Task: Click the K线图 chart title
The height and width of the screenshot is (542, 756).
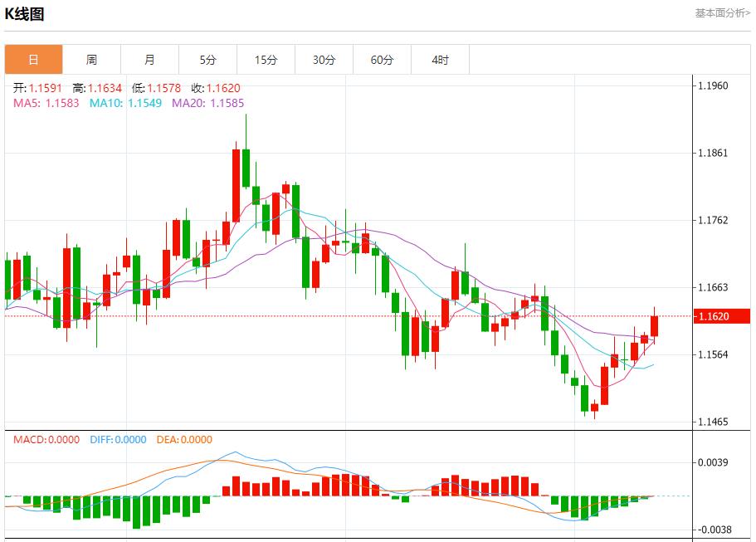Action: tap(26, 12)
